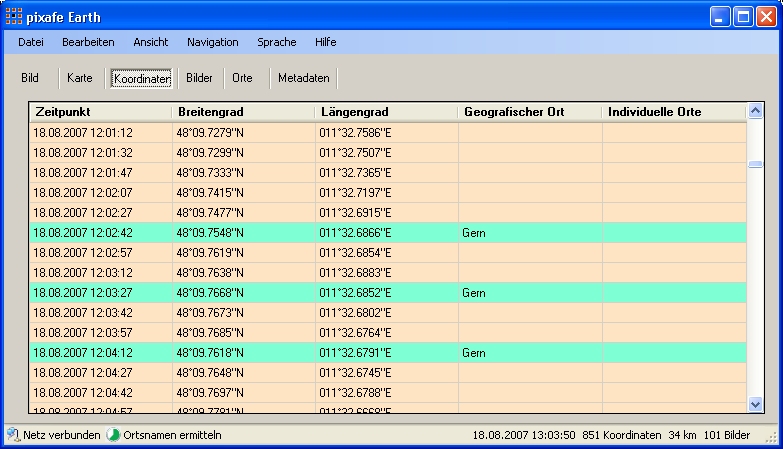The height and width of the screenshot is (449, 783).
Task: Click the scroll down arrow of the table
Action: point(756,403)
